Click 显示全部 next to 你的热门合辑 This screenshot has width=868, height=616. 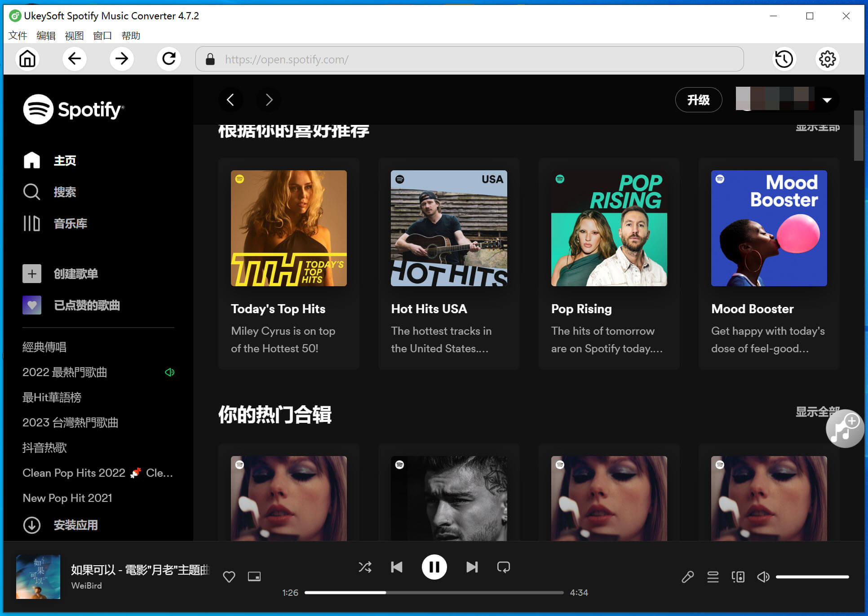tap(818, 412)
